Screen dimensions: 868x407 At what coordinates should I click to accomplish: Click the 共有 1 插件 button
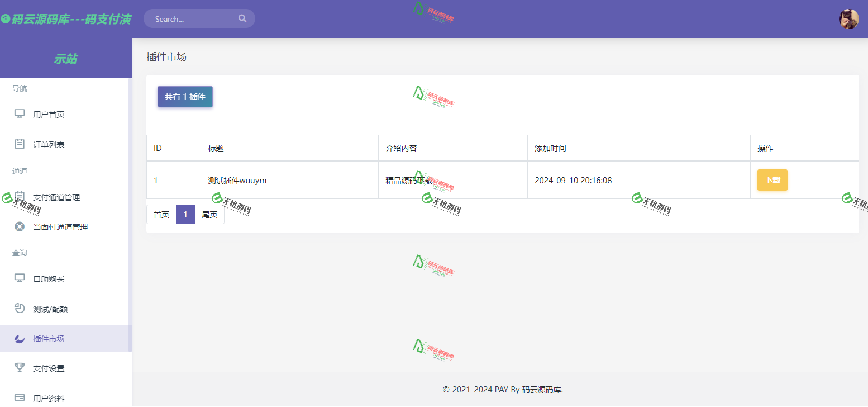[185, 97]
